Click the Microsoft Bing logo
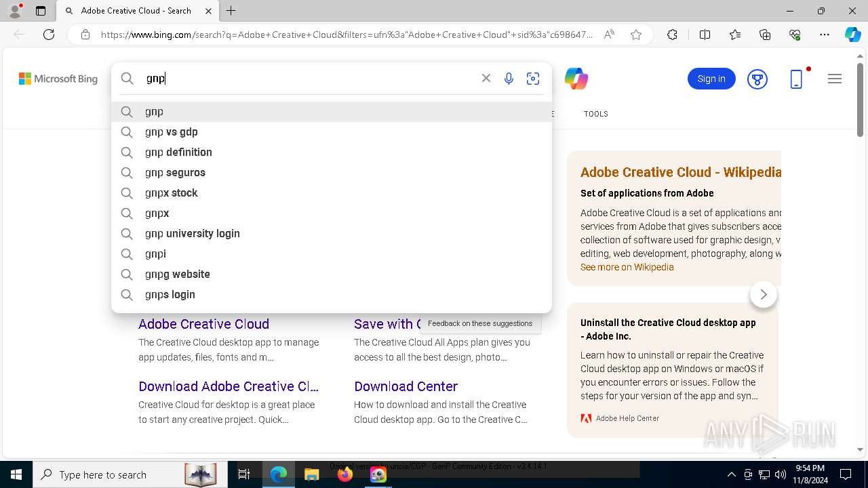Screen dimensions: 868x488 tap(58, 79)
